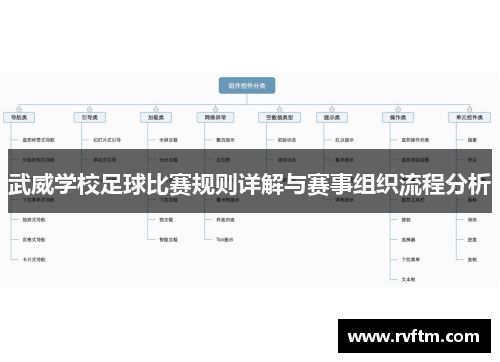Select the 空数据类型 category node

point(279,117)
